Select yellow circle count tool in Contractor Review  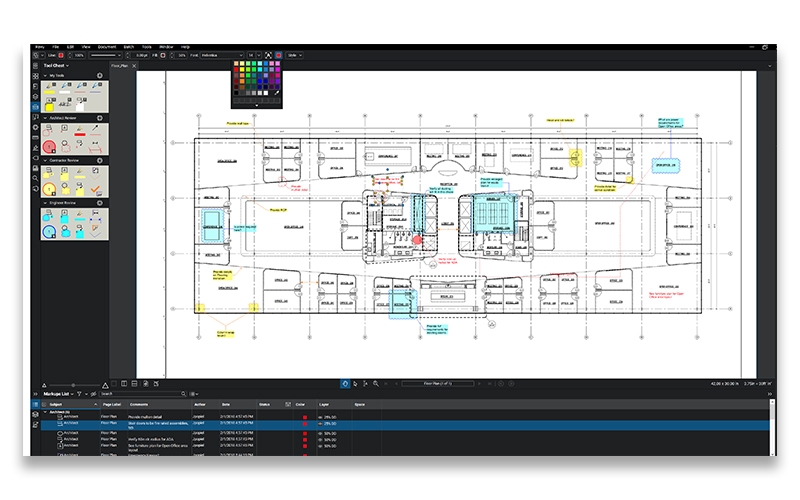point(49,189)
